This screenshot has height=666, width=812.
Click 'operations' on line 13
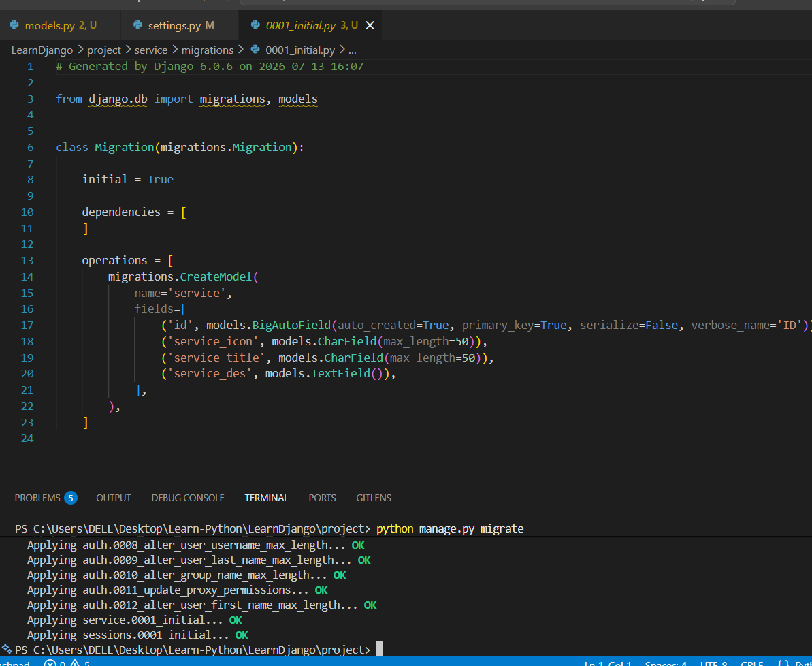pos(114,260)
